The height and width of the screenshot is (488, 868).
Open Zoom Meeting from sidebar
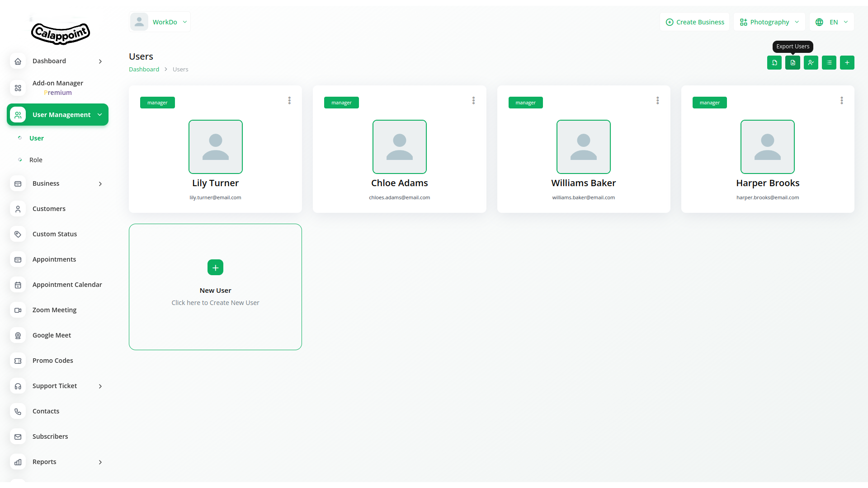[x=54, y=310]
